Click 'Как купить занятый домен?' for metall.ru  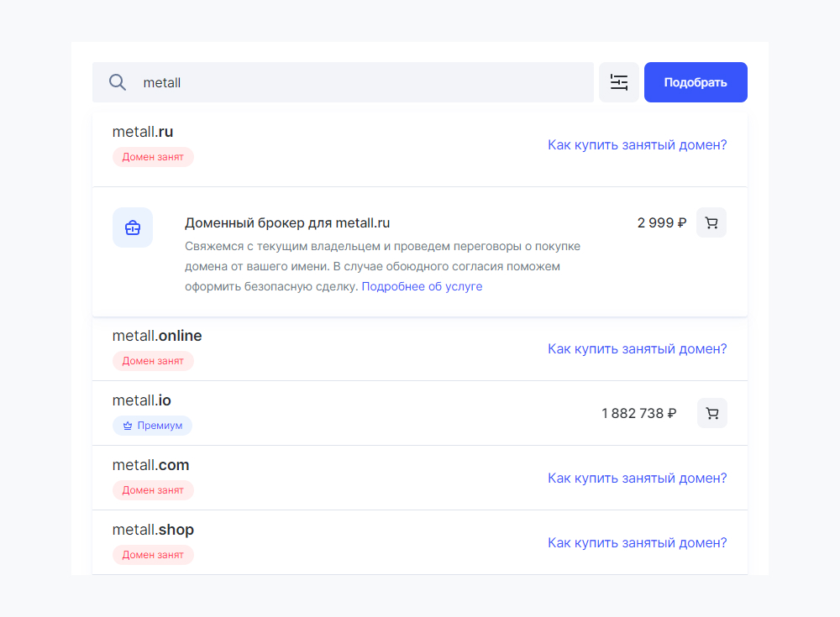pos(637,145)
